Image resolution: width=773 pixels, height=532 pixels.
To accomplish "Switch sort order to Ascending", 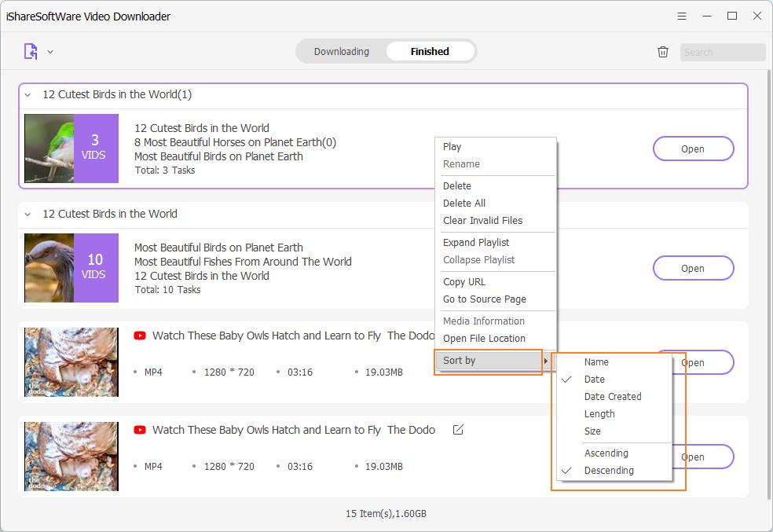I will click(x=615, y=453).
